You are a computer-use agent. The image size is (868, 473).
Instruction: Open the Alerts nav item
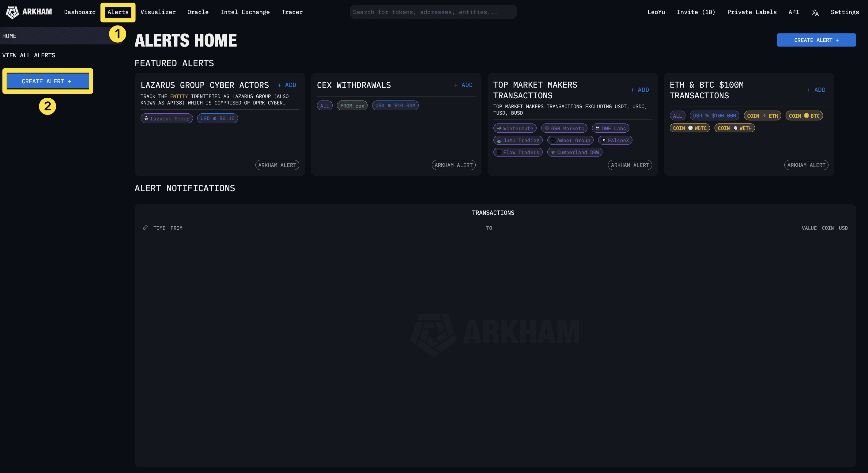point(118,12)
